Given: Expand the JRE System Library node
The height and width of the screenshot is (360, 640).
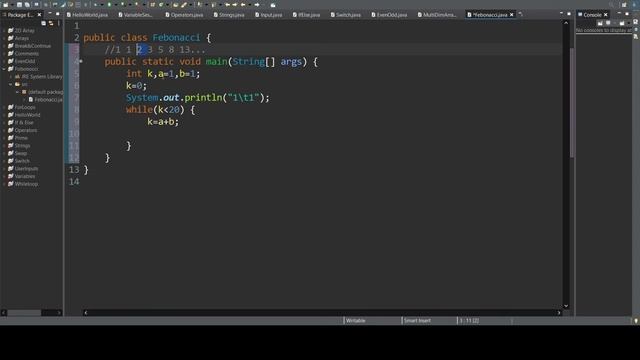Looking at the screenshot, I should pyautogui.click(x=11, y=77).
